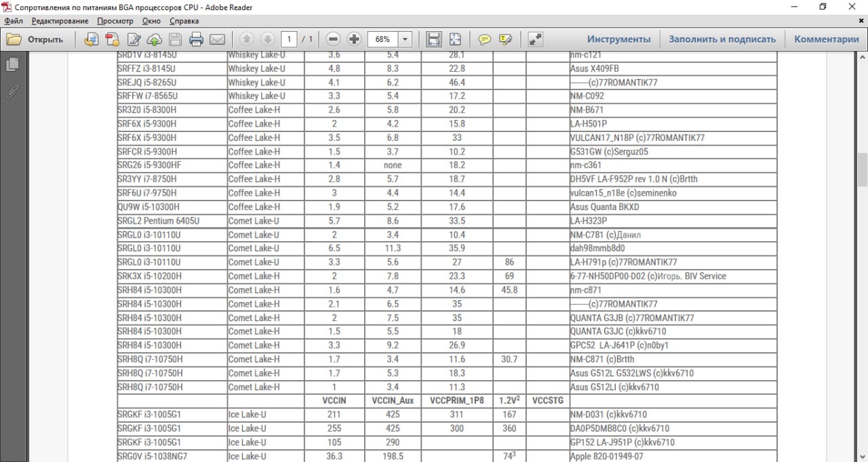Switch to read mode with arrows icon

(x=535, y=39)
